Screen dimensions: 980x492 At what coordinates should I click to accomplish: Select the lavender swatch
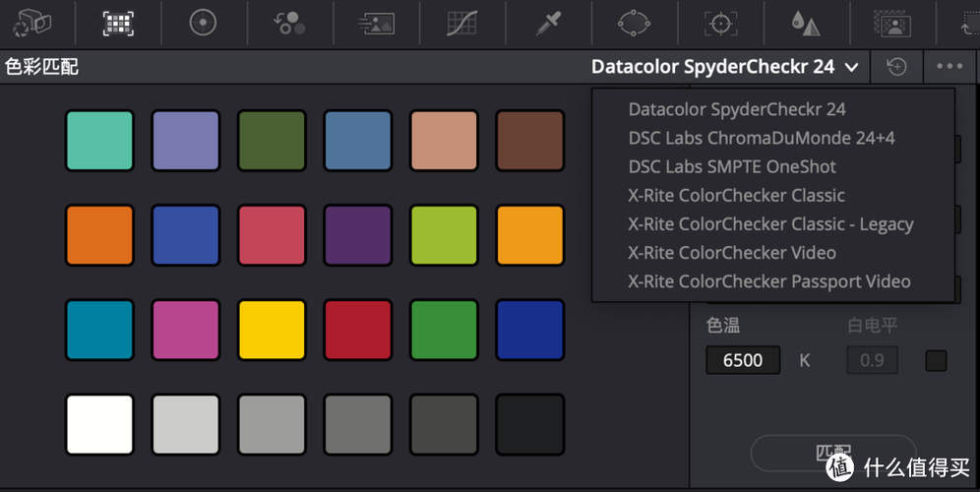(x=186, y=141)
